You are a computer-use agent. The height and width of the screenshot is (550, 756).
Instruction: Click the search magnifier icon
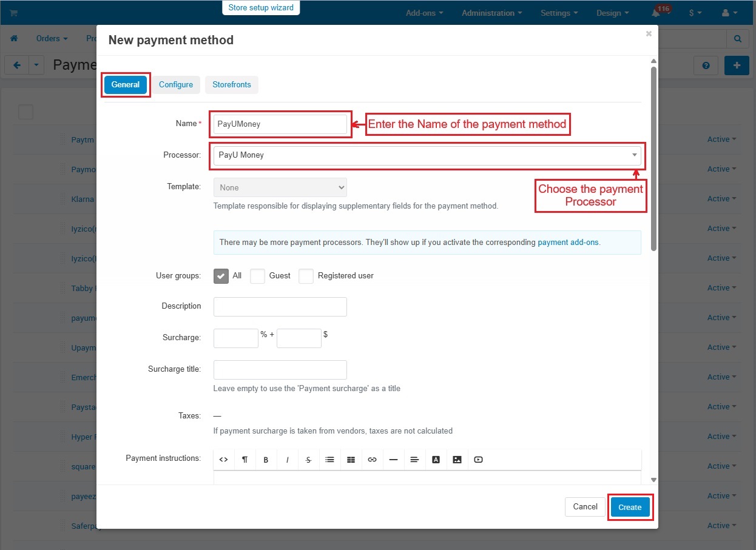(737, 39)
